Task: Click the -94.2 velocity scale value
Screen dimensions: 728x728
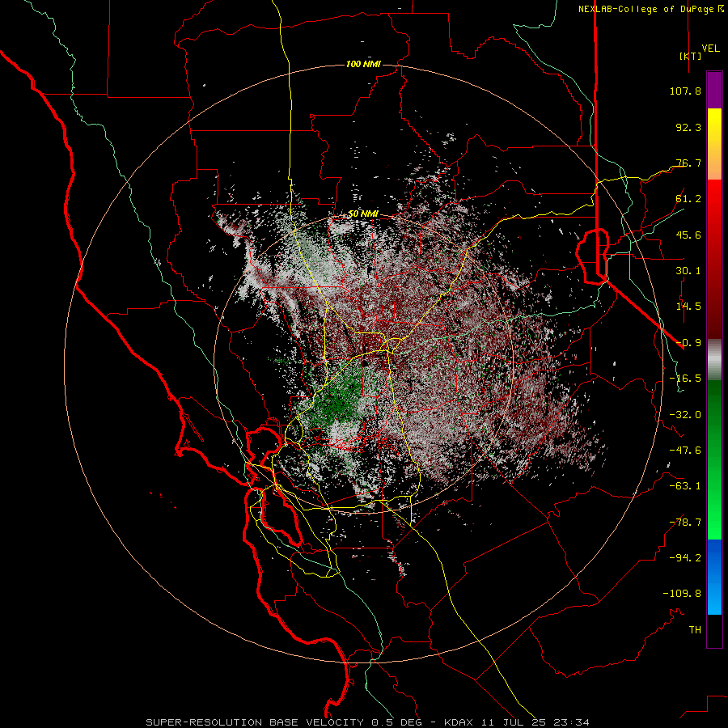Action: click(685, 558)
